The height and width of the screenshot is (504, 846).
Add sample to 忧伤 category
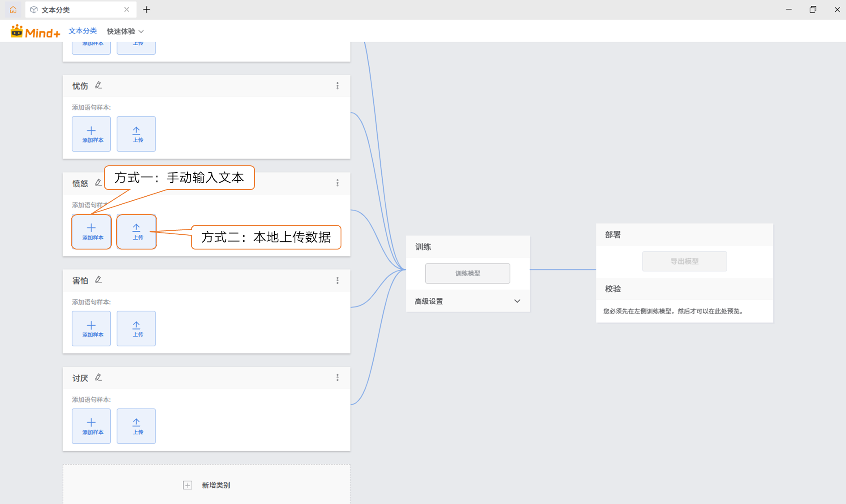tap(91, 134)
